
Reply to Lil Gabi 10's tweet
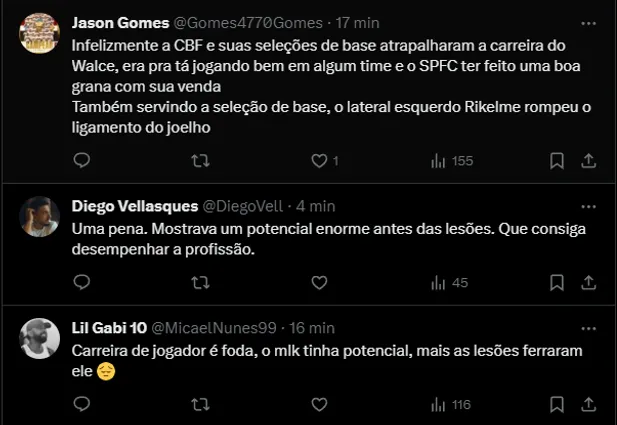click(x=82, y=405)
